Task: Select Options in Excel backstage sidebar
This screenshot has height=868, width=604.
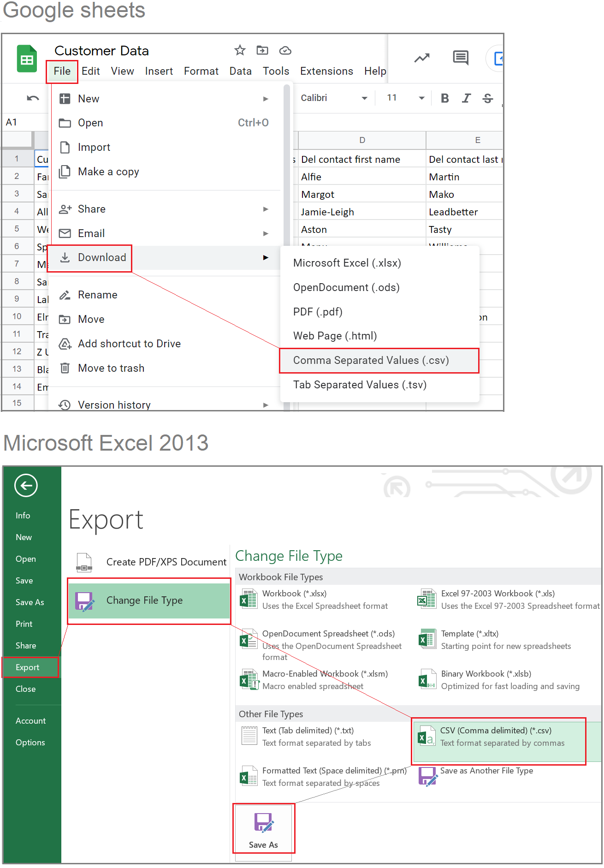Action: (30, 743)
